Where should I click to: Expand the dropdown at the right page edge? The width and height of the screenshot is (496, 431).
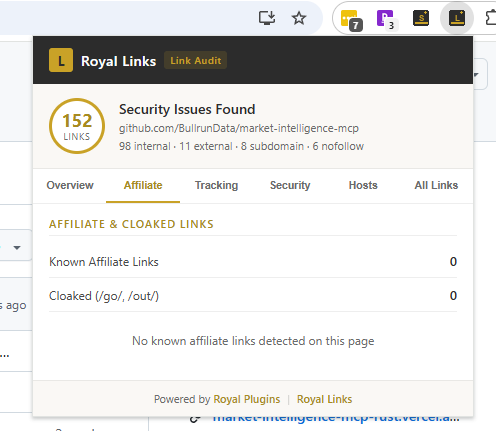coord(476,74)
